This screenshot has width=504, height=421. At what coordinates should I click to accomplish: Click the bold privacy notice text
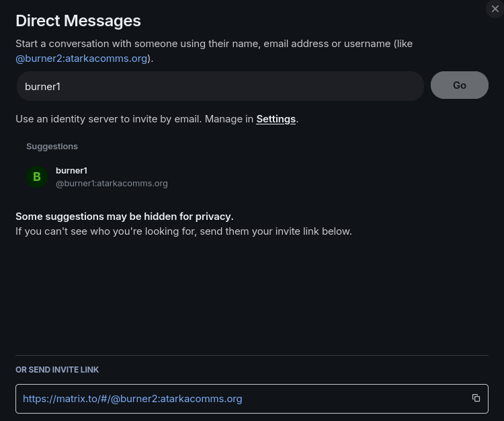pos(124,217)
